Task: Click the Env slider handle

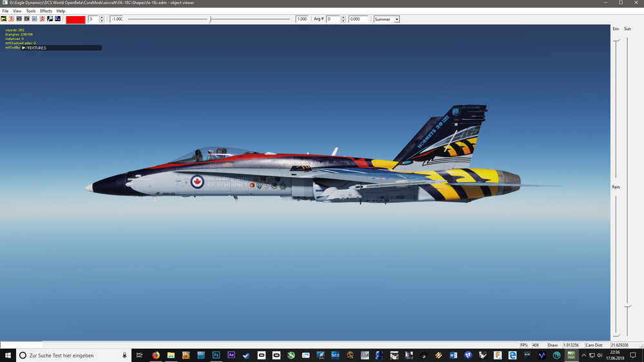Action: [616, 41]
